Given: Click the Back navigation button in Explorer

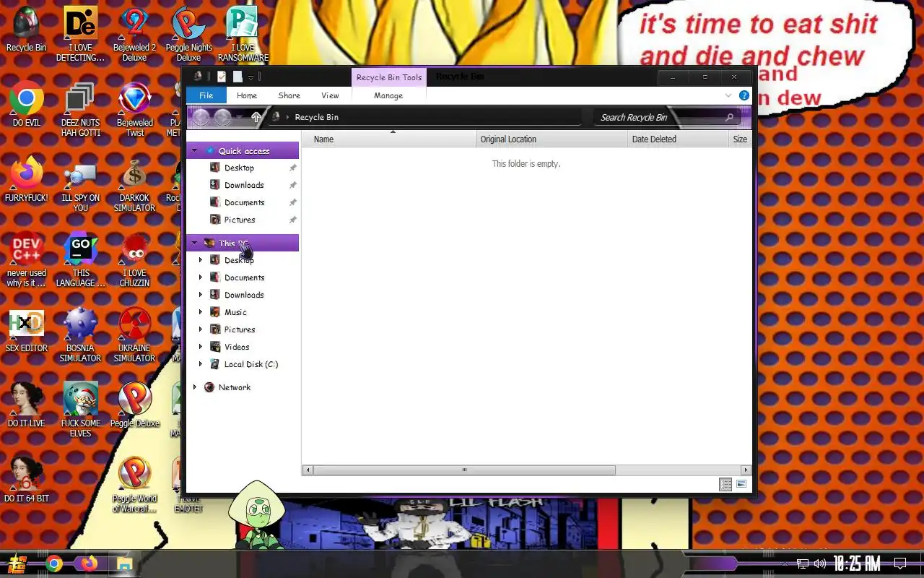Looking at the screenshot, I should 201,117.
